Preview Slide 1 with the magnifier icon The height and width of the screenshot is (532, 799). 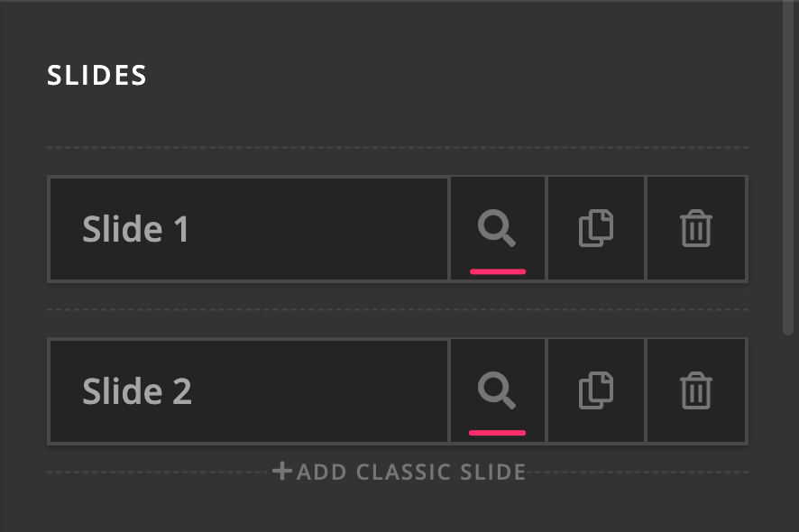click(497, 228)
